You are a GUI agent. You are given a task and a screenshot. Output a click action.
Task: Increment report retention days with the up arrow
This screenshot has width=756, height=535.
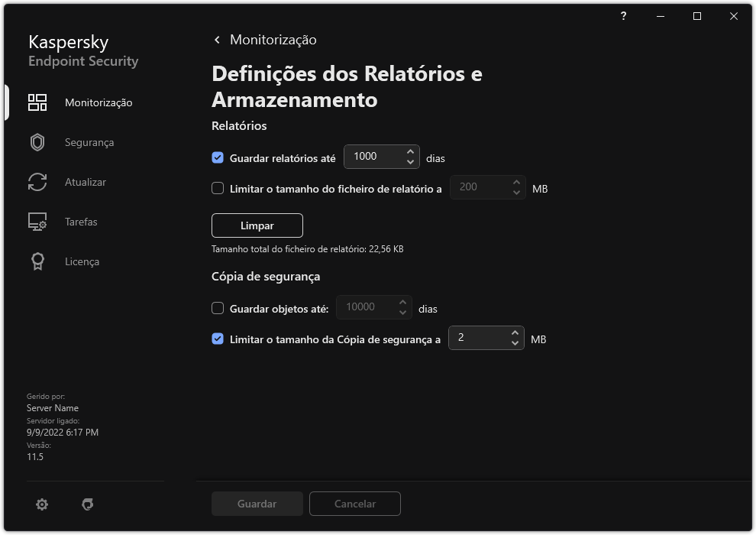(411, 151)
